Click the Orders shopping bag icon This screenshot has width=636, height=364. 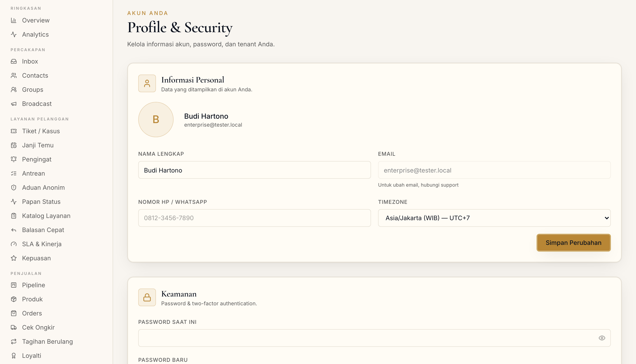click(14, 313)
